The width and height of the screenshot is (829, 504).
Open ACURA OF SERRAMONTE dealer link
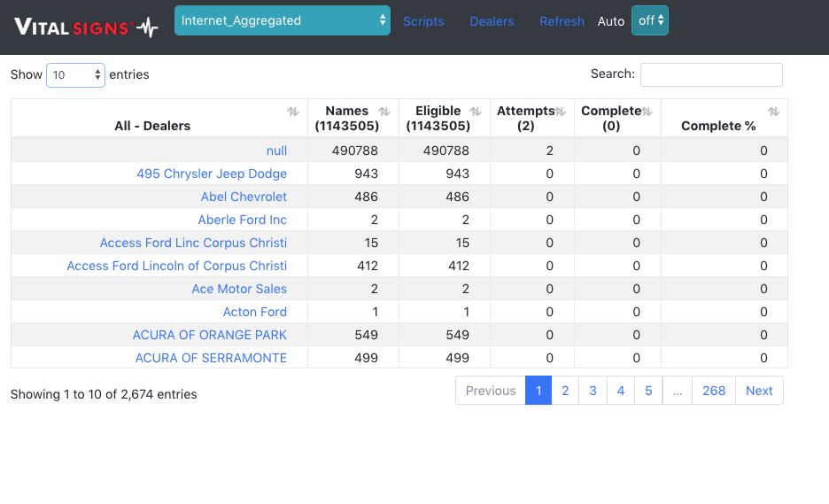(211, 358)
